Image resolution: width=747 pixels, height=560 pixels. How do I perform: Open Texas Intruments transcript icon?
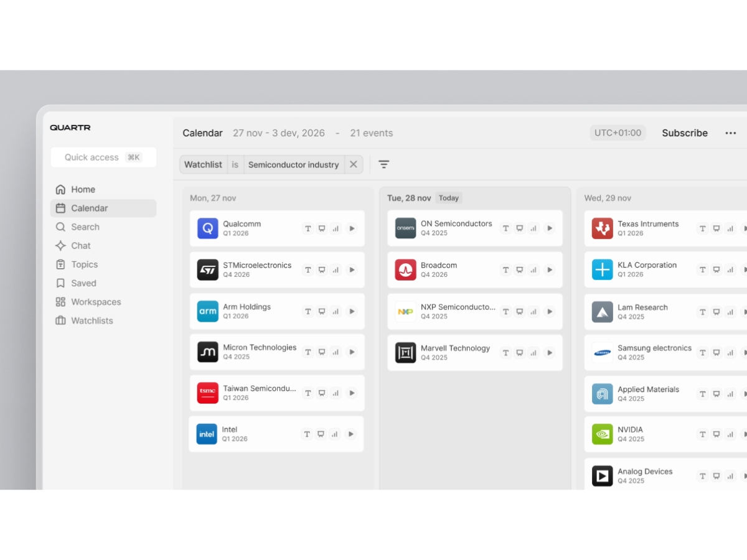pos(702,228)
